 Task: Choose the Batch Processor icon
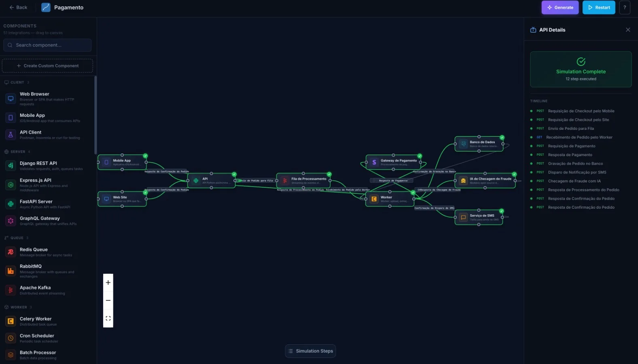11,355
